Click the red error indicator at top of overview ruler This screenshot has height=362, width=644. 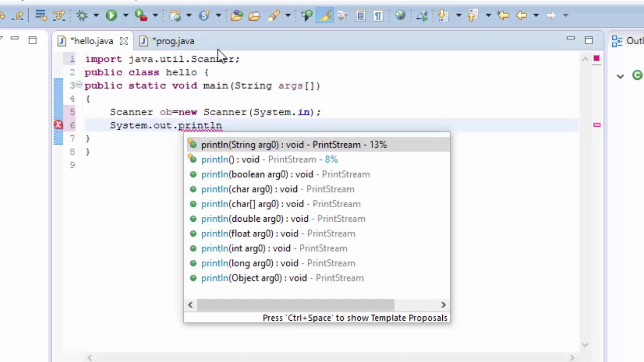point(596,59)
